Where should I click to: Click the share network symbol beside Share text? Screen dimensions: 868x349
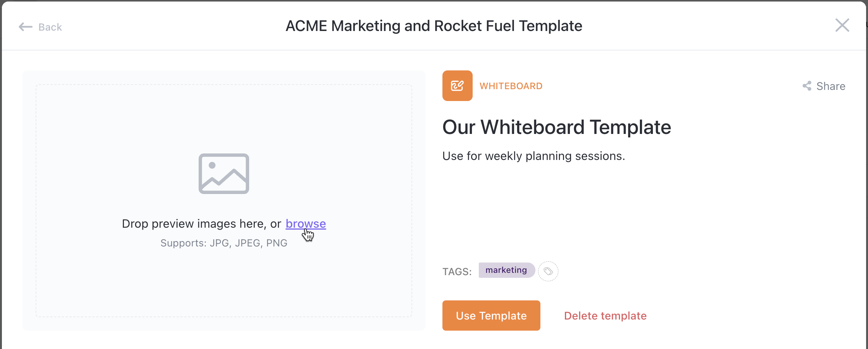pyautogui.click(x=807, y=86)
